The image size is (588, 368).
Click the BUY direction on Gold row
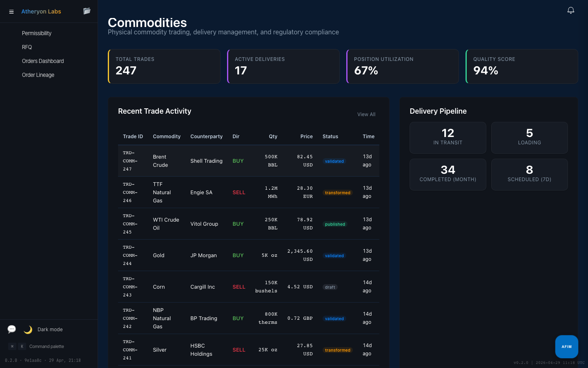(x=238, y=256)
